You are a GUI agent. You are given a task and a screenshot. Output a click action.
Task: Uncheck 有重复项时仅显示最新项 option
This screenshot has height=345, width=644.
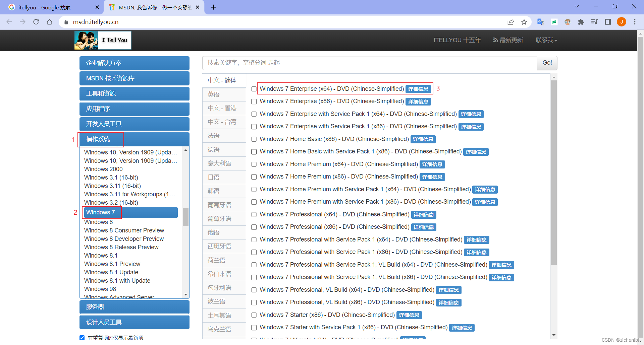click(x=82, y=338)
